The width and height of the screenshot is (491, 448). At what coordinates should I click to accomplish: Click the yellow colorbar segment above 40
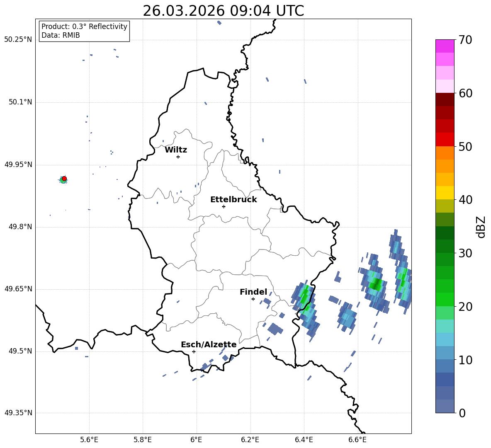pyautogui.click(x=445, y=193)
